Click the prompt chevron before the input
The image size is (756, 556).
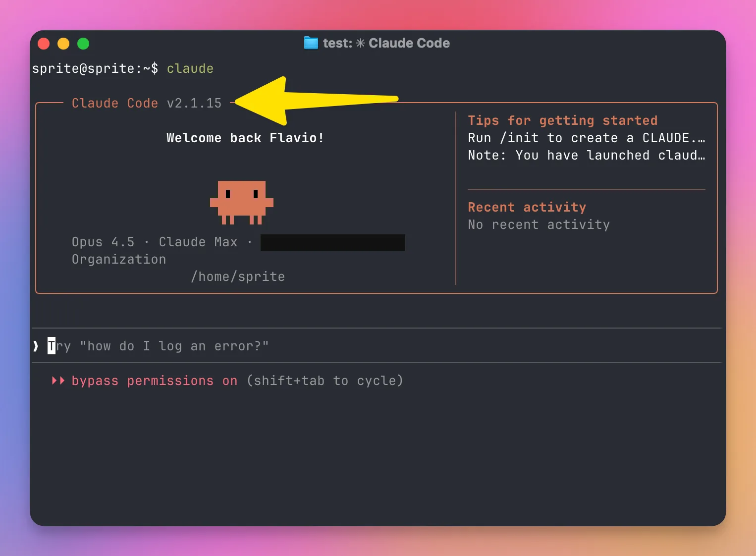[36, 346]
